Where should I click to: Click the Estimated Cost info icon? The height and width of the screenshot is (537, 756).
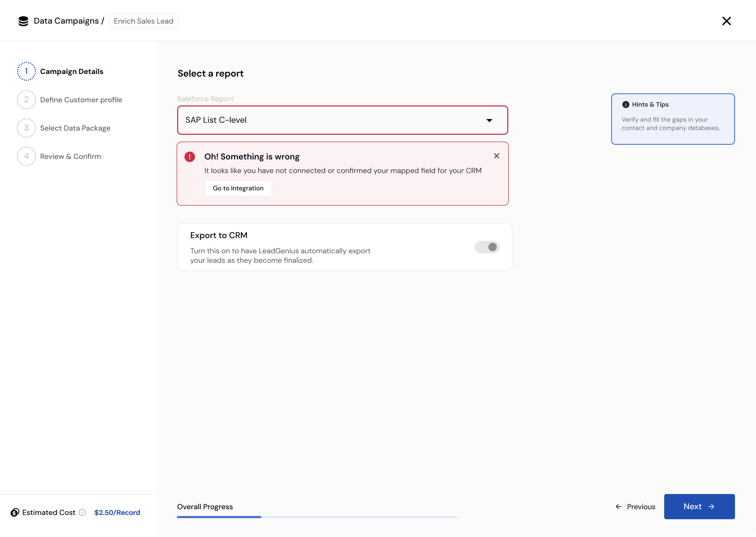pyautogui.click(x=82, y=512)
